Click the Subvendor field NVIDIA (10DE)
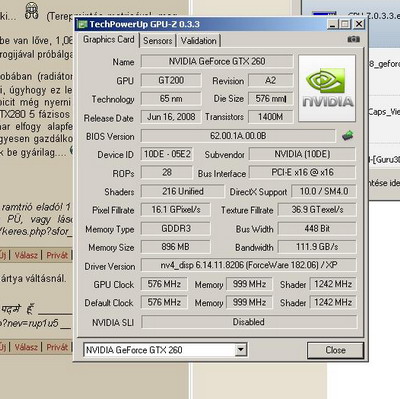This screenshot has height=399, width=400. [x=302, y=154]
